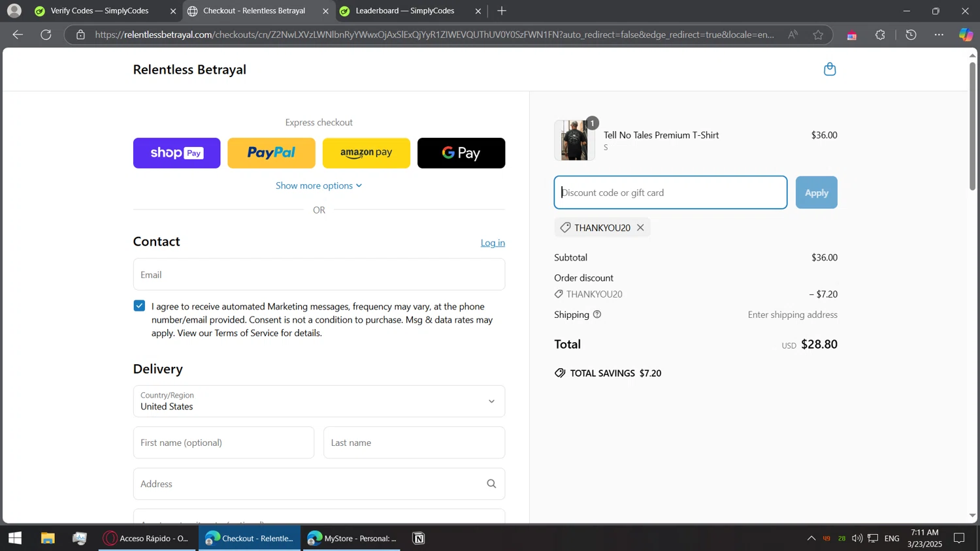Open Notion from the taskbar
The width and height of the screenshot is (980, 551).
coord(419,538)
